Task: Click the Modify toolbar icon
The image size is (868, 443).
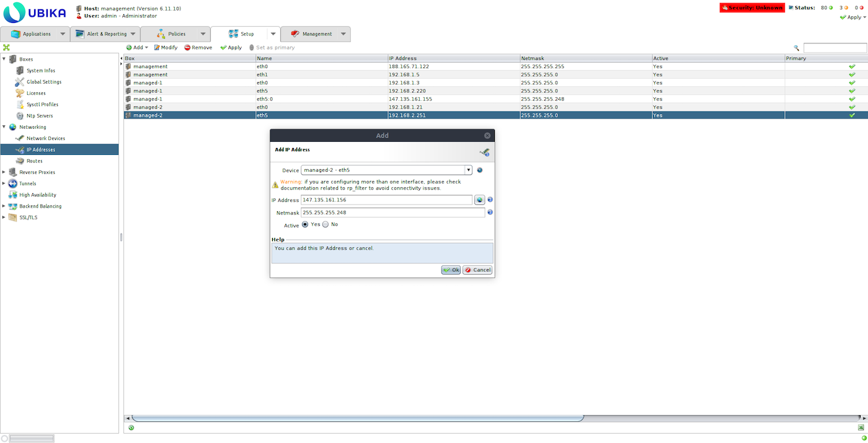Action: pos(157,48)
